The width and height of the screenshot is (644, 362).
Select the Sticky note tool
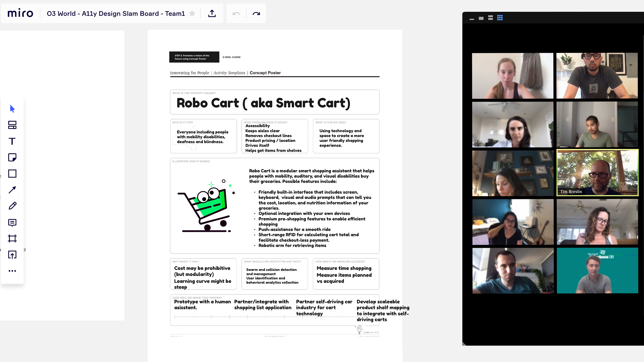point(12,157)
